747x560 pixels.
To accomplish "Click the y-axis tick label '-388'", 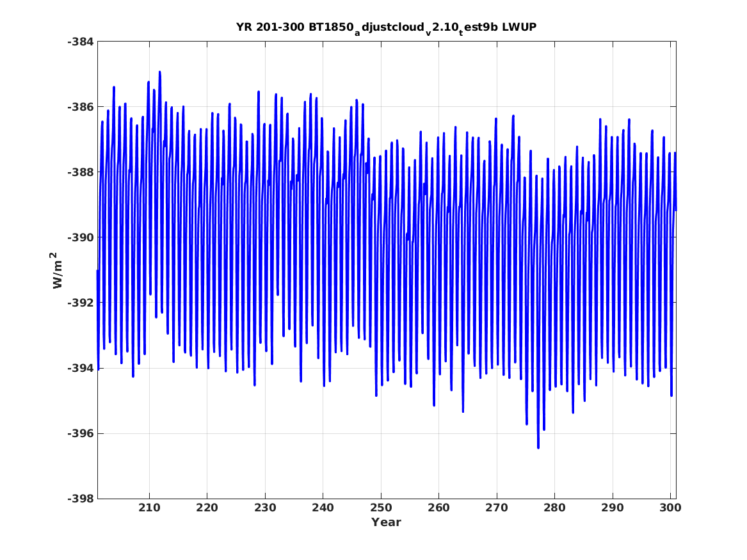I will click(x=81, y=172).
